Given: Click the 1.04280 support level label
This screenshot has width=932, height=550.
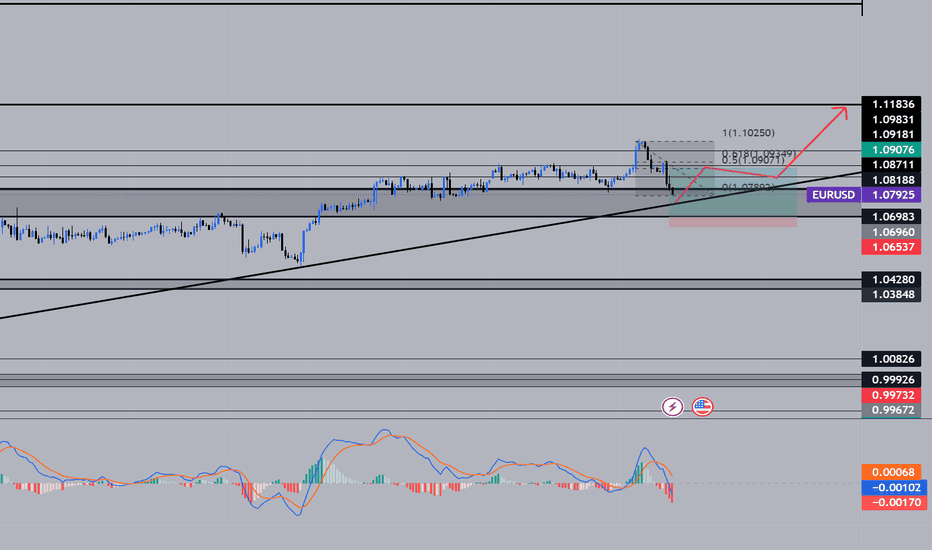Looking at the screenshot, I should 891,279.
